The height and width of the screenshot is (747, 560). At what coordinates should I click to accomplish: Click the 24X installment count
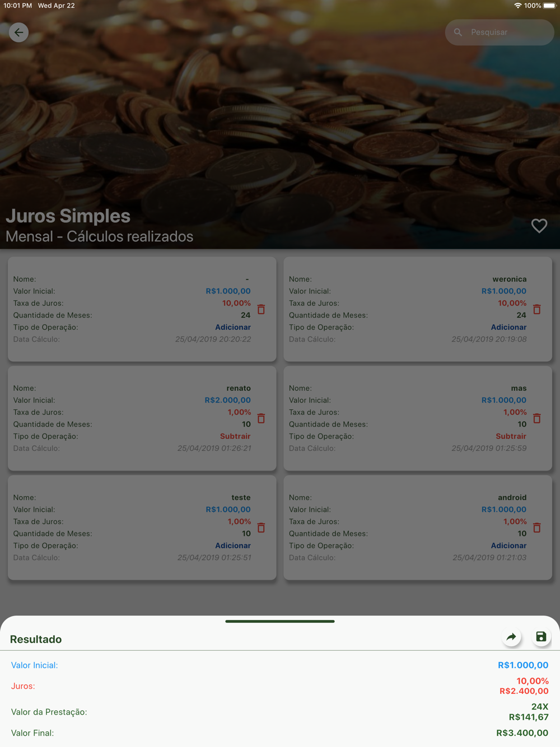[x=540, y=707]
